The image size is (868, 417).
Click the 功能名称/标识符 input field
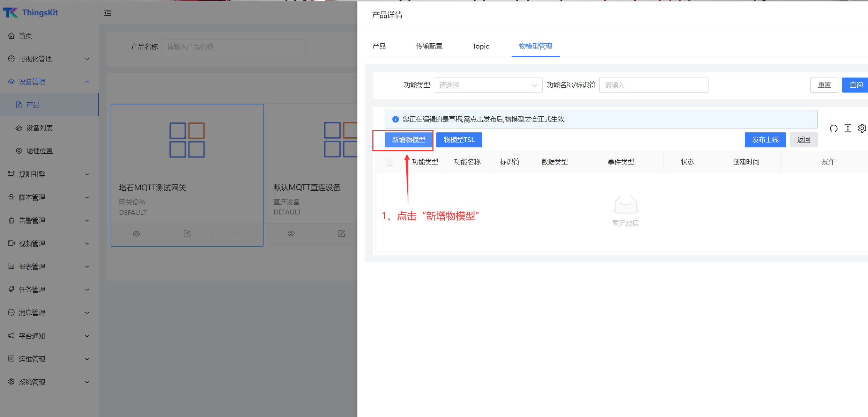(653, 85)
